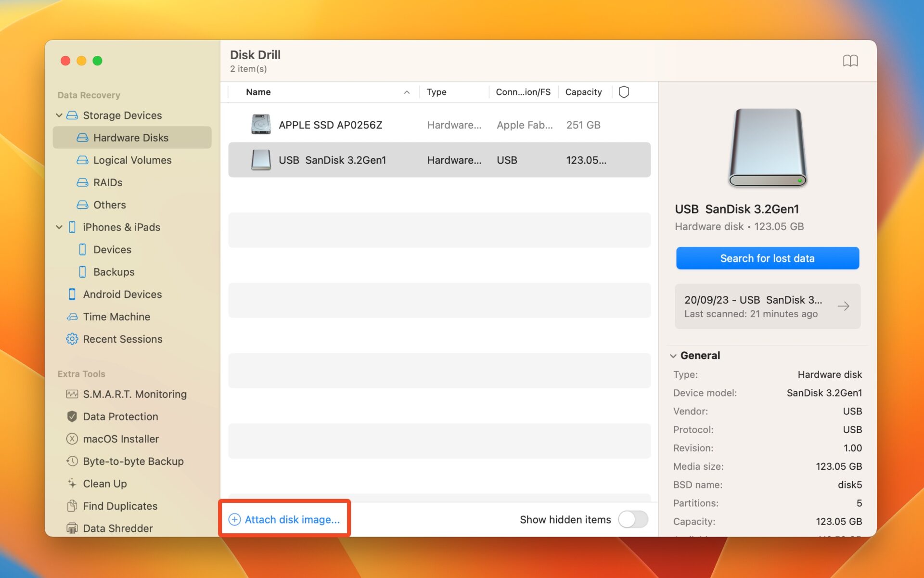Click the S.M.A.R.T. Monitoring icon
This screenshot has width=924, height=578.
[72, 394]
